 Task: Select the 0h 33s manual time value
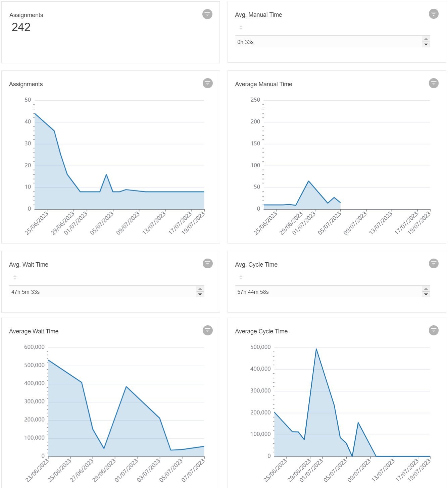(245, 42)
